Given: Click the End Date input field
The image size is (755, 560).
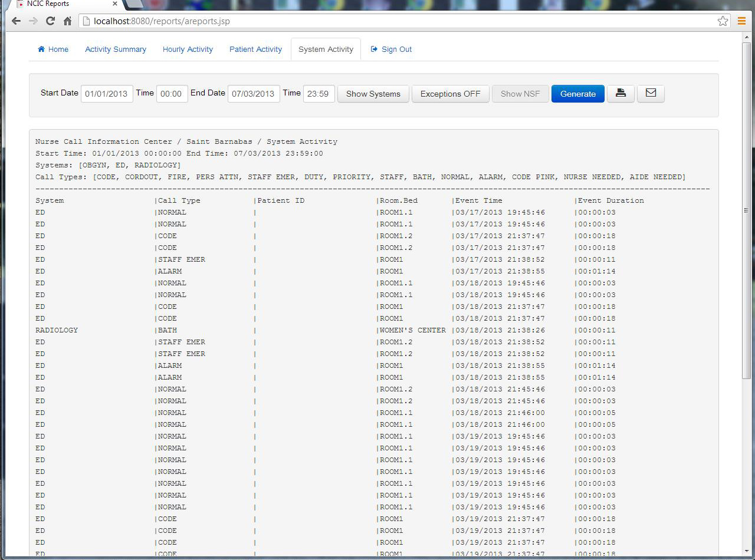Looking at the screenshot, I should [253, 94].
